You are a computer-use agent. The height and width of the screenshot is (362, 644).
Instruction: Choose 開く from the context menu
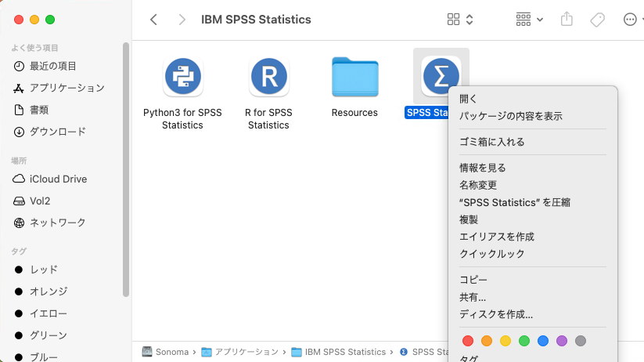click(x=468, y=99)
